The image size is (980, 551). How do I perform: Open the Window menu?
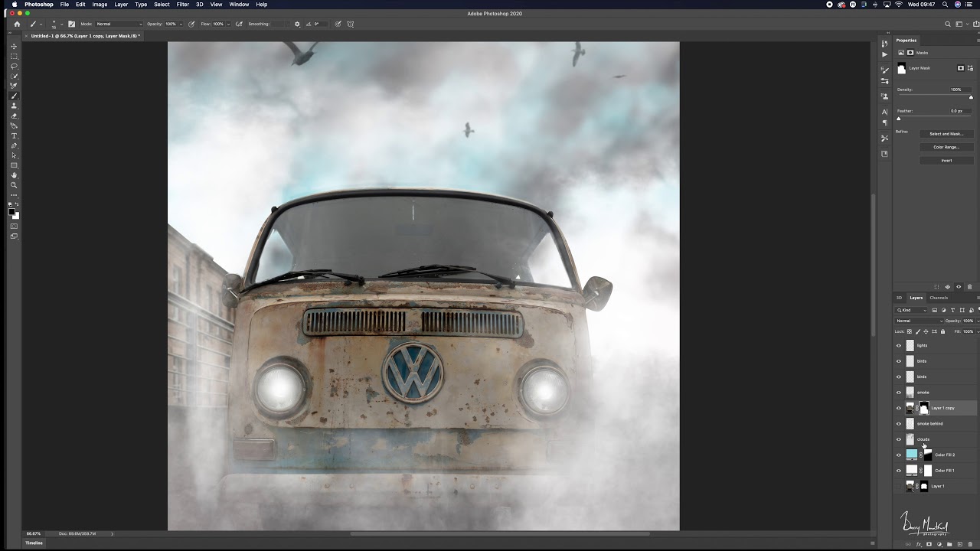pyautogui.click(x=239, y=5)
